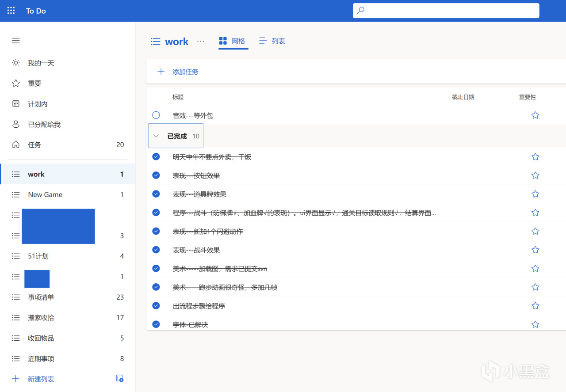Uncheck the 字体-已解决 completed task
566x392 pixels.
coord(156,324)
